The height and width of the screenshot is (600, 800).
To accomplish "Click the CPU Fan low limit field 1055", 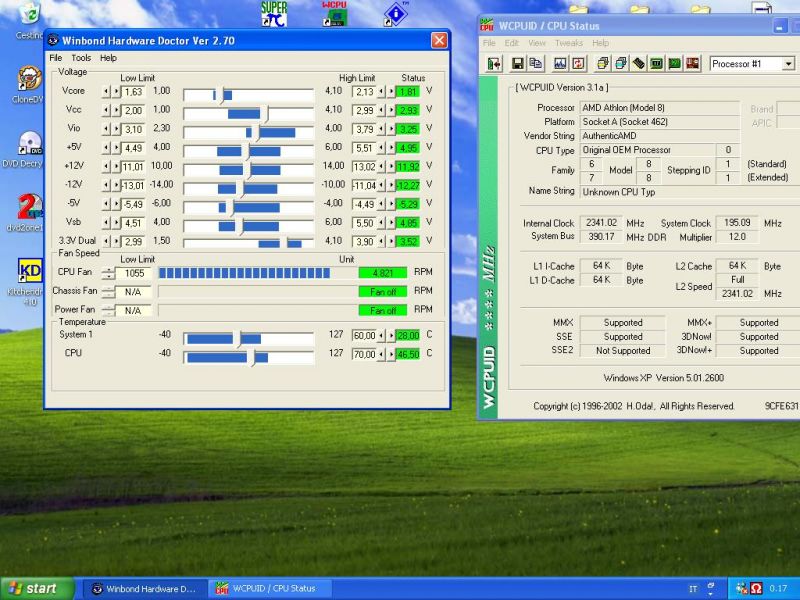I will point(134,273).
